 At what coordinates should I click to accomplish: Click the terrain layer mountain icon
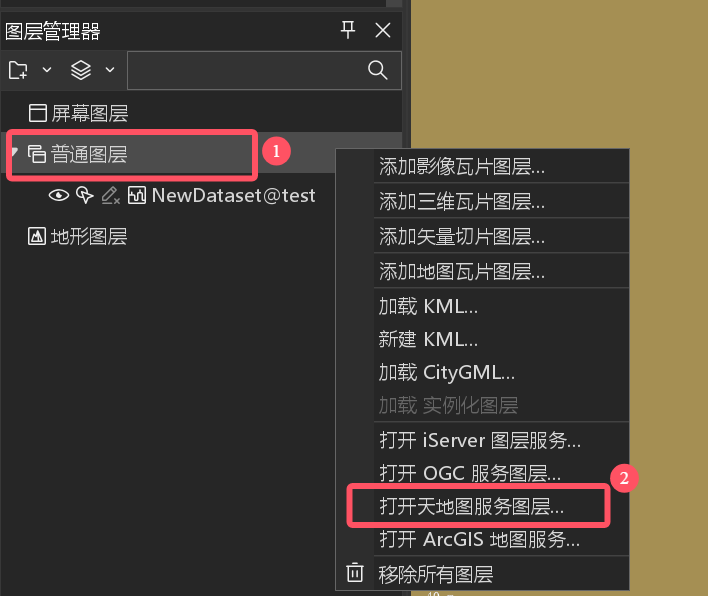[x=37, y=236]
